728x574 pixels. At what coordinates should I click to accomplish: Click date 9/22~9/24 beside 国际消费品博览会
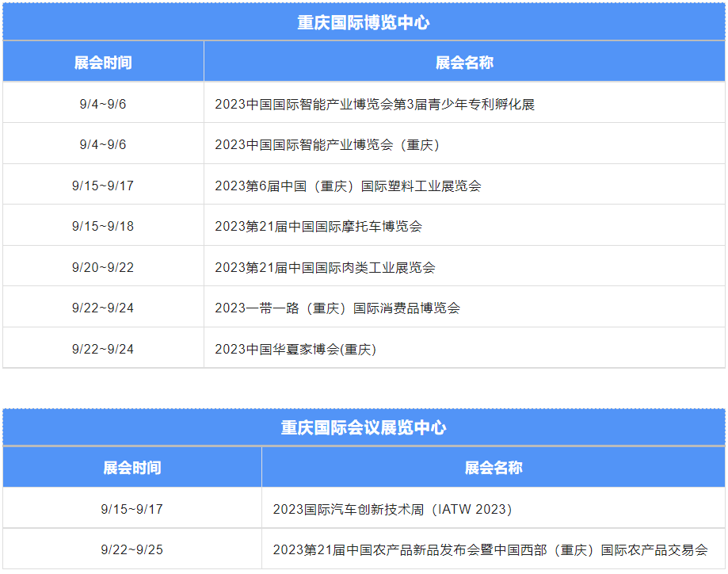point(103,308)
